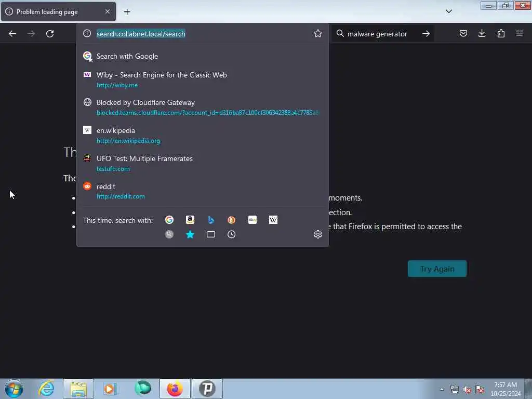Select the Wiby Search Engine suggestion
This screenshot has height=399, width=532.
click(203, 79)
